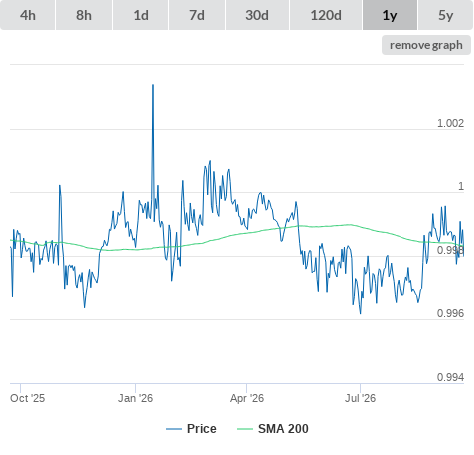Click the tallest price spike peak

pyautogui.click(x=153, y=85)
